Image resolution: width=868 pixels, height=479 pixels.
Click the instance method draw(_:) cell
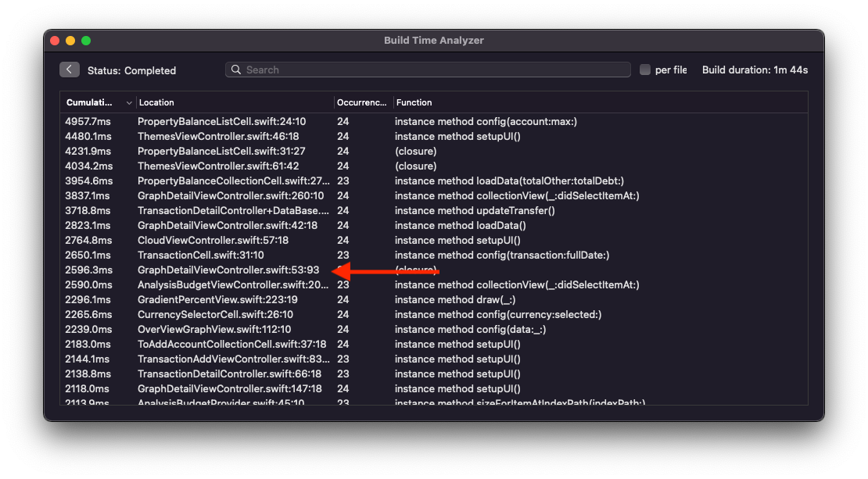tap(455, 300)
